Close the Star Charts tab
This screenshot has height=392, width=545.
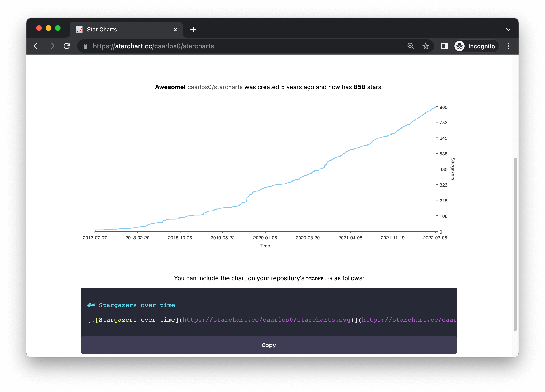point(175,30)
